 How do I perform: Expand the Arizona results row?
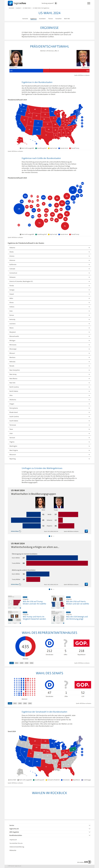coord(49,256)
